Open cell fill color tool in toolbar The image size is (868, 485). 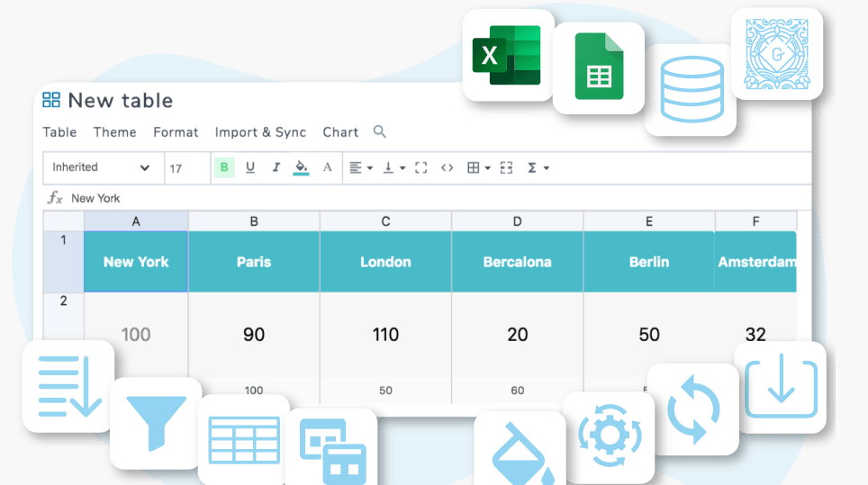pos(301,167)
